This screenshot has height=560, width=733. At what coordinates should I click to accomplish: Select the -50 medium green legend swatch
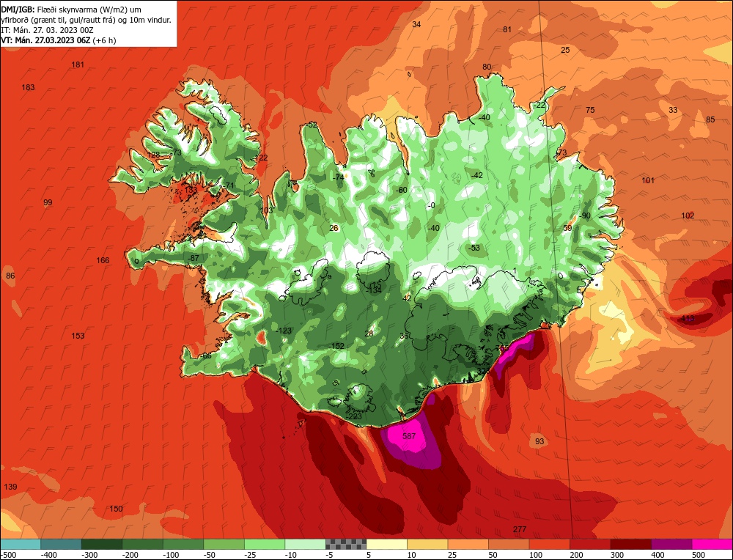pos(224,544)
